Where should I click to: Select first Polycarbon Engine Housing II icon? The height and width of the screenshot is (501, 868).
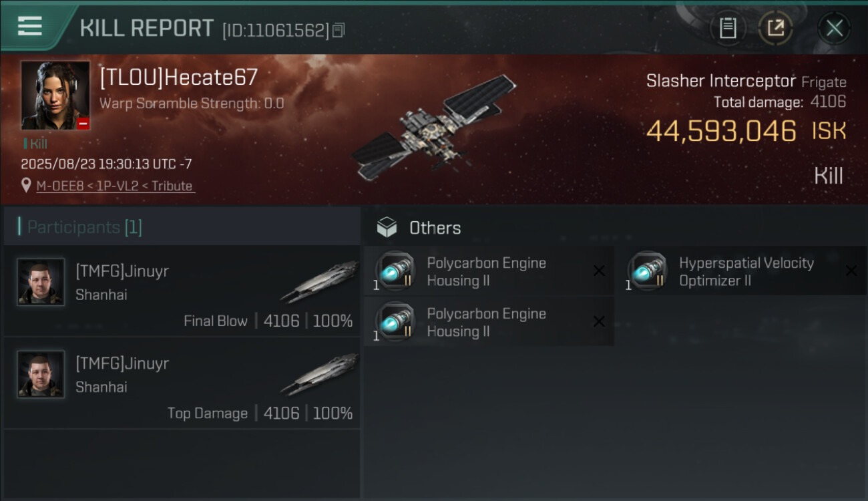tap(395, 271)
